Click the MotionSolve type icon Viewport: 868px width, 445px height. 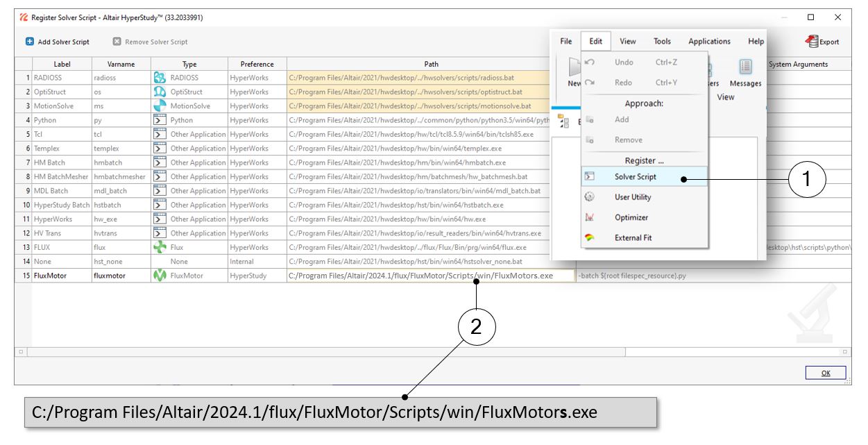pyautogui.click(x=160, y=106)
